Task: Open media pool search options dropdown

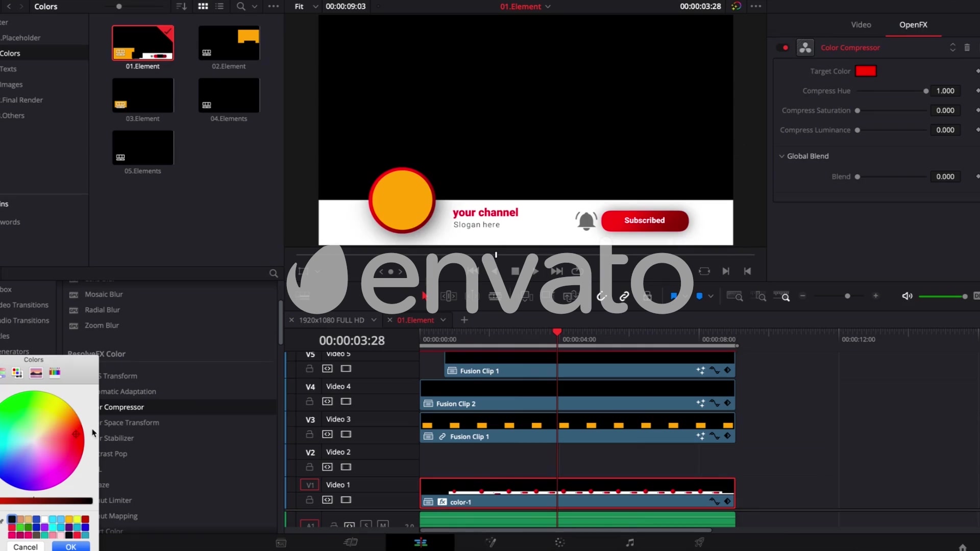Action: coord(254,7)
